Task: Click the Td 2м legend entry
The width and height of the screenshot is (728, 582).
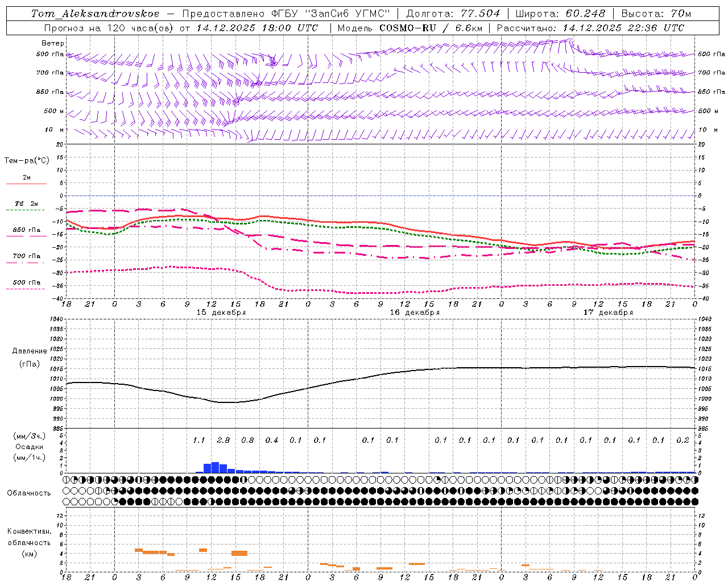Action: (26, 203)
